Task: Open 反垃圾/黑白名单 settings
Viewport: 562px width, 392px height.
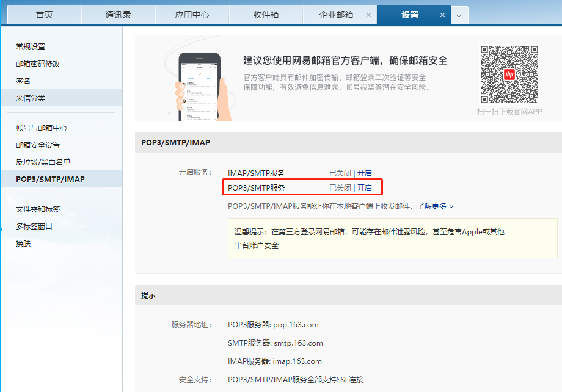Action: tap(43, 162)
